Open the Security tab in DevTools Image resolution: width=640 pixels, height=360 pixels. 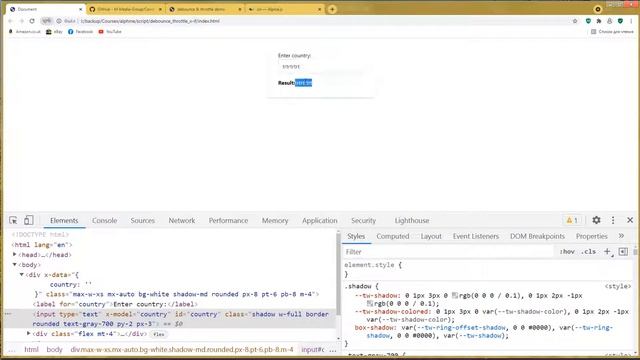click(x=363, y=220)
